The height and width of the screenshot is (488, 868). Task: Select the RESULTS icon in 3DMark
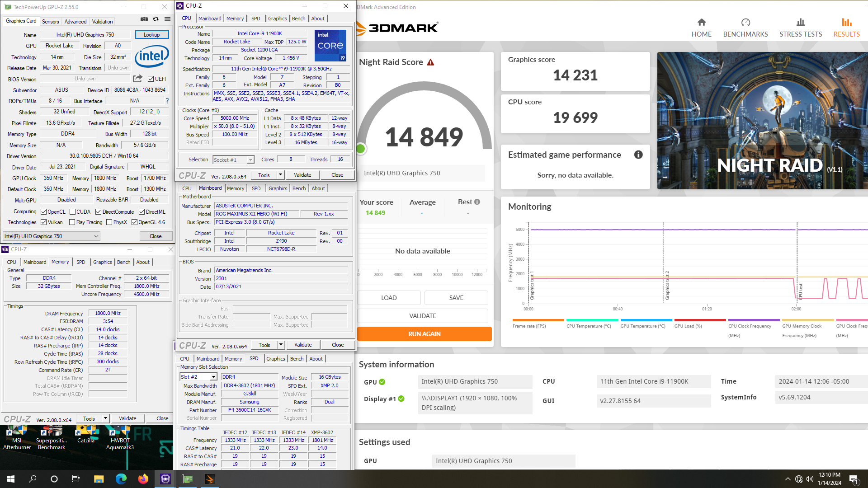[x=846, y=22]
